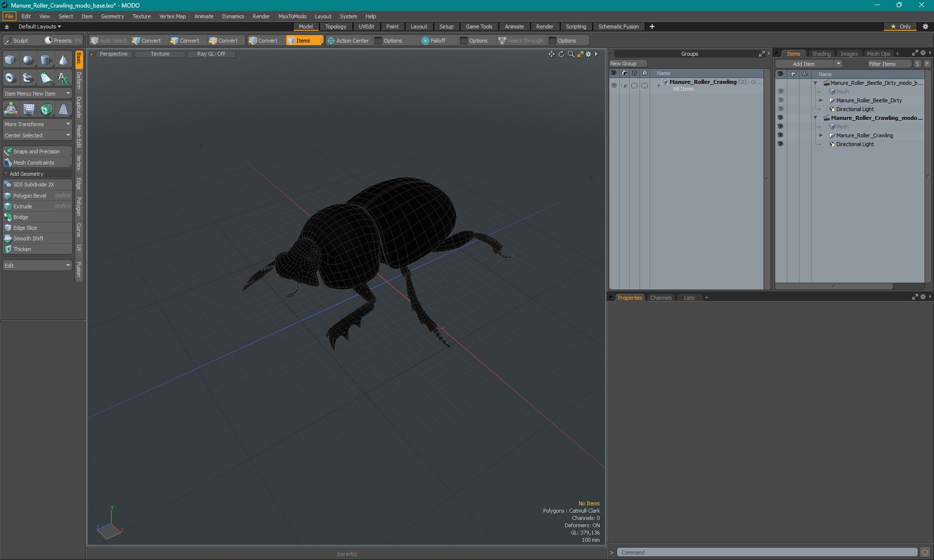Image resolution: width=934 pixels, height=560 pixels.
Task: Open the Item Menu: New Item dropdown
Action: pos(37,94)
